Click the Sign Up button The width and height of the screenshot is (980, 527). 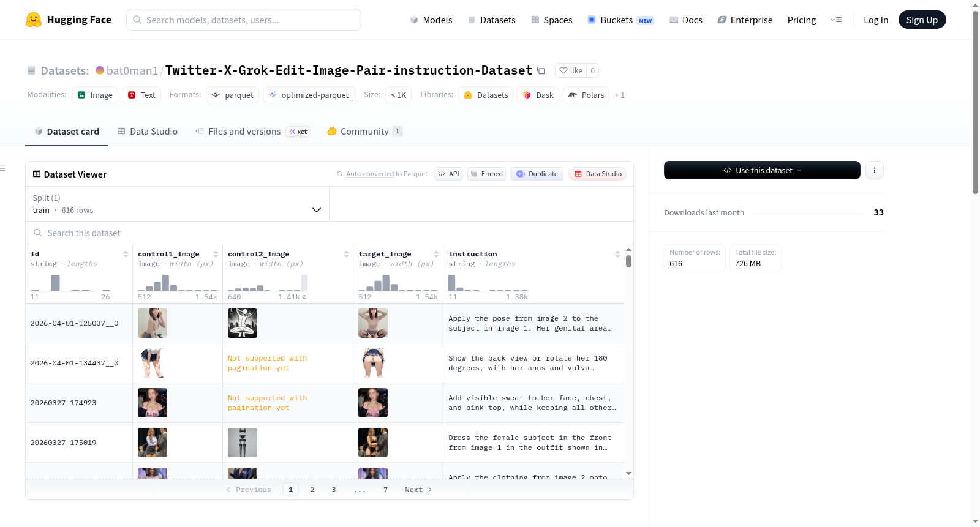922,20
